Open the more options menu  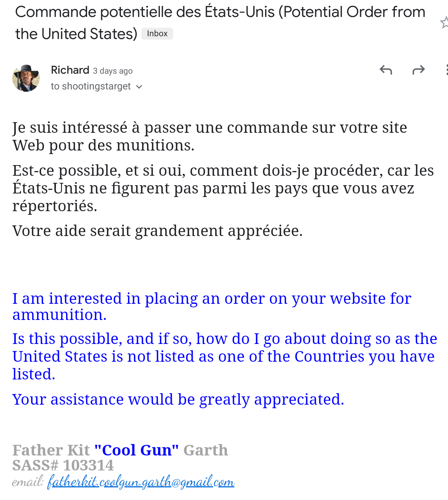click(446, 70)
